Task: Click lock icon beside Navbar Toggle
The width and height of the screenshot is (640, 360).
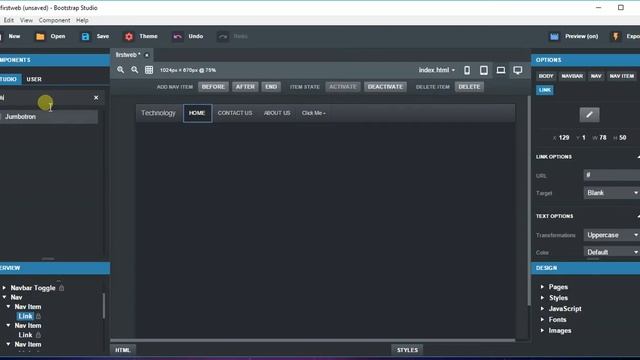Action: [61, 288]
